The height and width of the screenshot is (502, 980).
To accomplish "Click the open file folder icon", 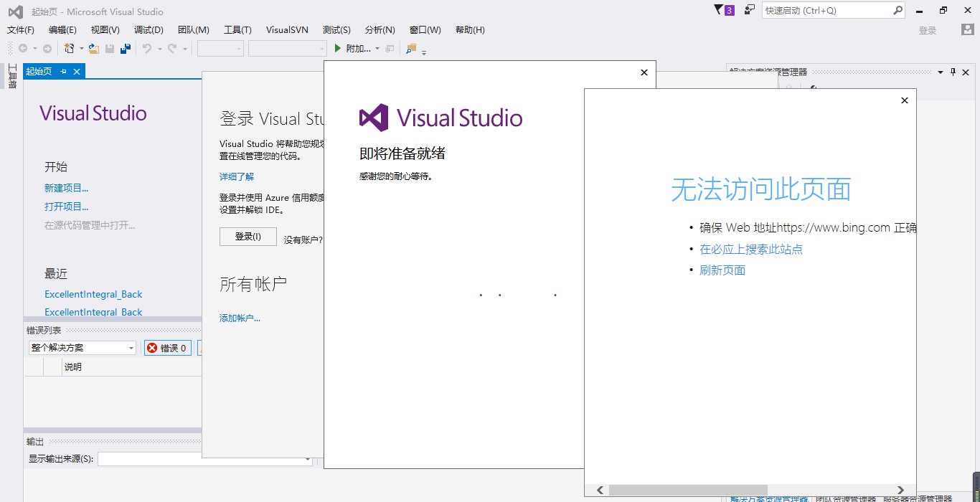I will (93, 49).
